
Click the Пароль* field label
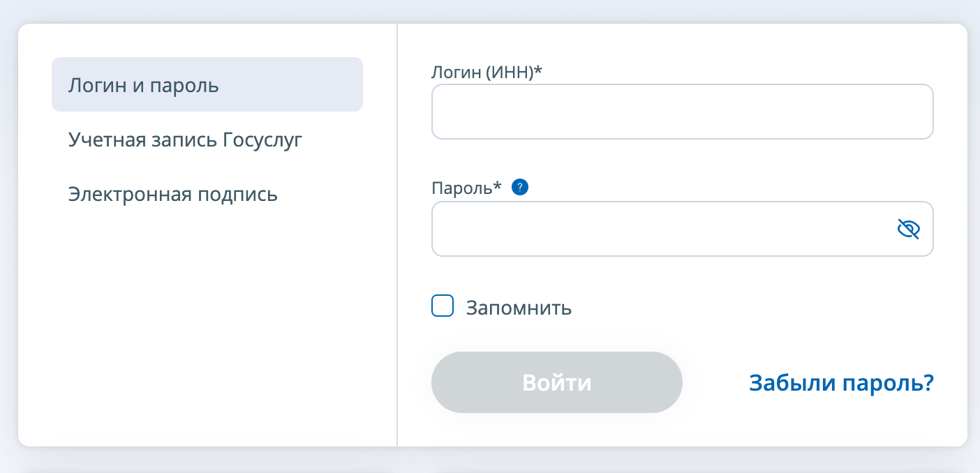point(467,188)
